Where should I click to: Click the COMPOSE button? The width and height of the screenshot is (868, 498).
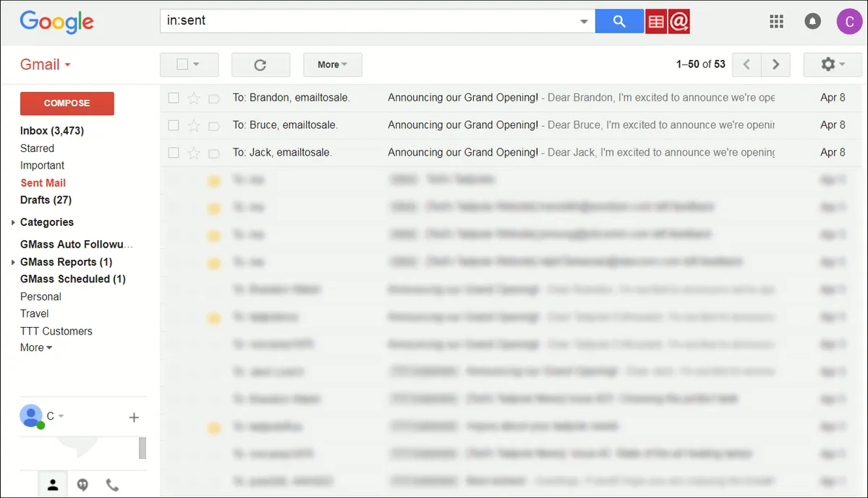pos(67,104)
